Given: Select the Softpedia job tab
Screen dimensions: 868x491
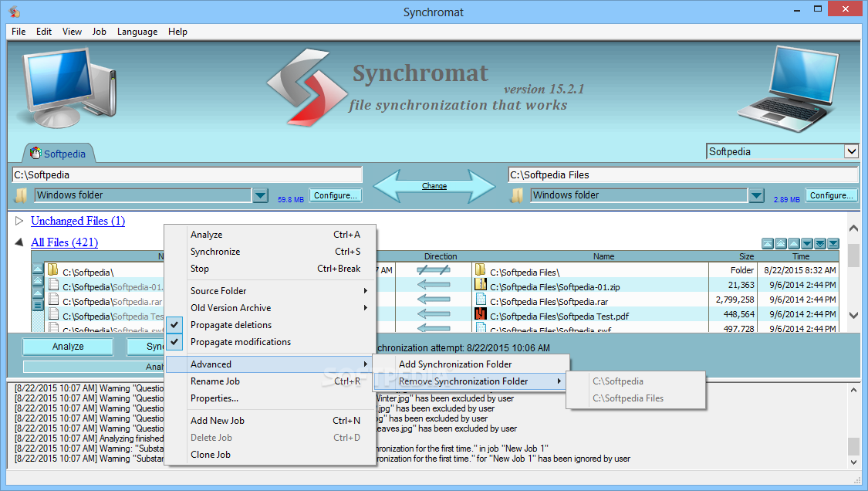Looking at the screenshot, I should pyautogui.click(x=59, y=154).
